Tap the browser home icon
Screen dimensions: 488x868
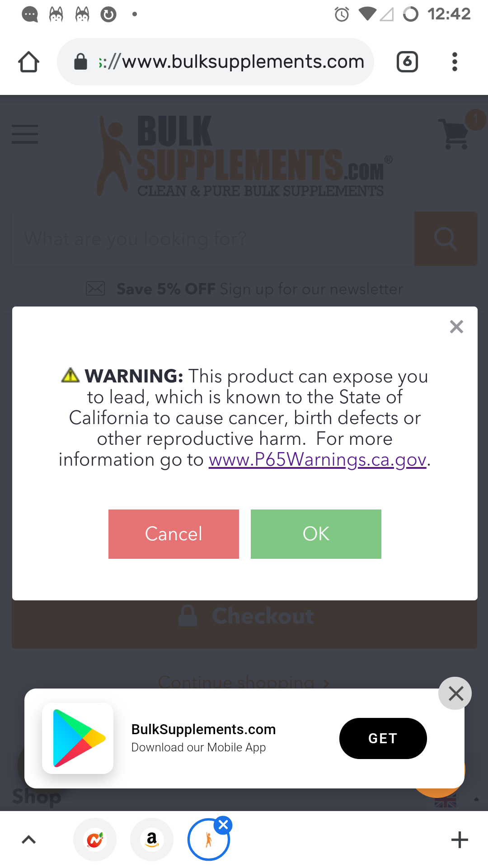pyautogui.click(x=28, y=62)
